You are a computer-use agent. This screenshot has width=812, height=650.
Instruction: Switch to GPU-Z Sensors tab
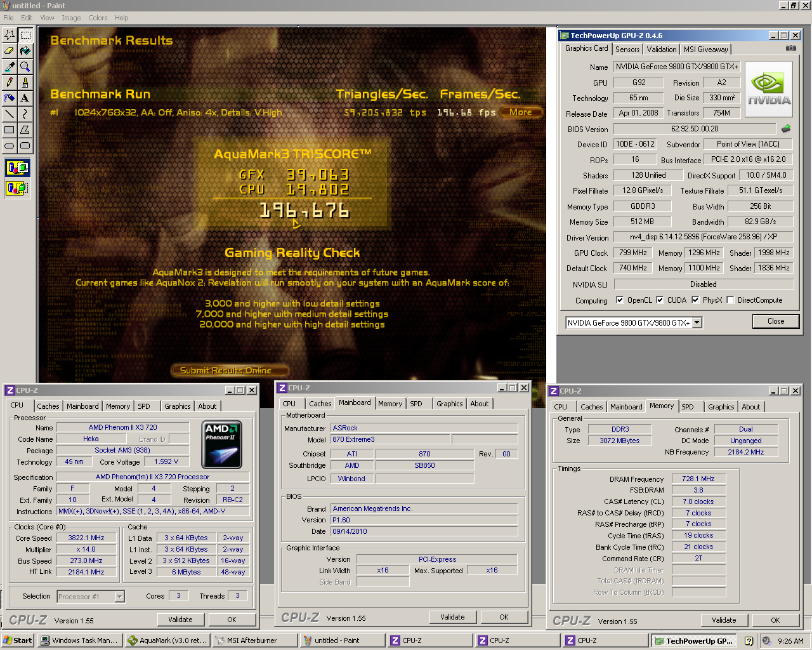pyautogui.click(x=627, y=50)
